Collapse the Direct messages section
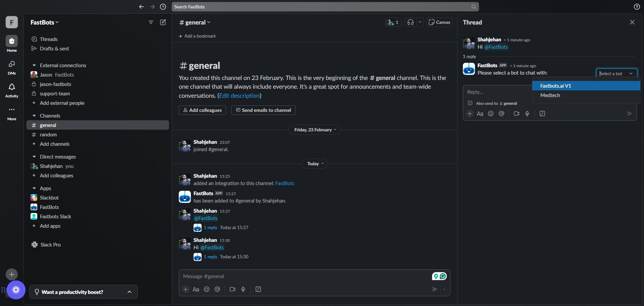This screenshot has height=306, width=644. (34, 157)
